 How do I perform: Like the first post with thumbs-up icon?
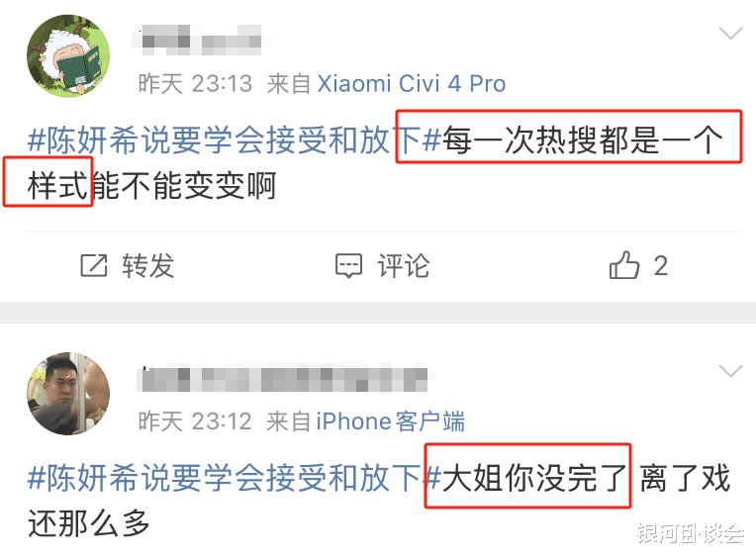point(623,264)
